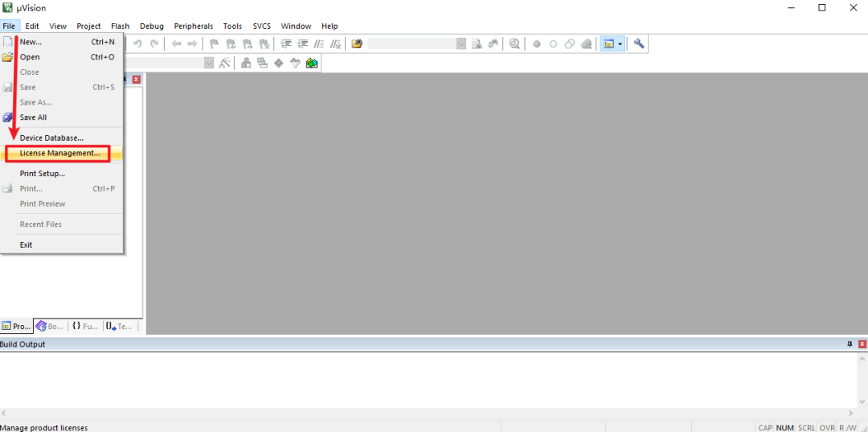Open the Find text combo box dropdown

(461, 43)
